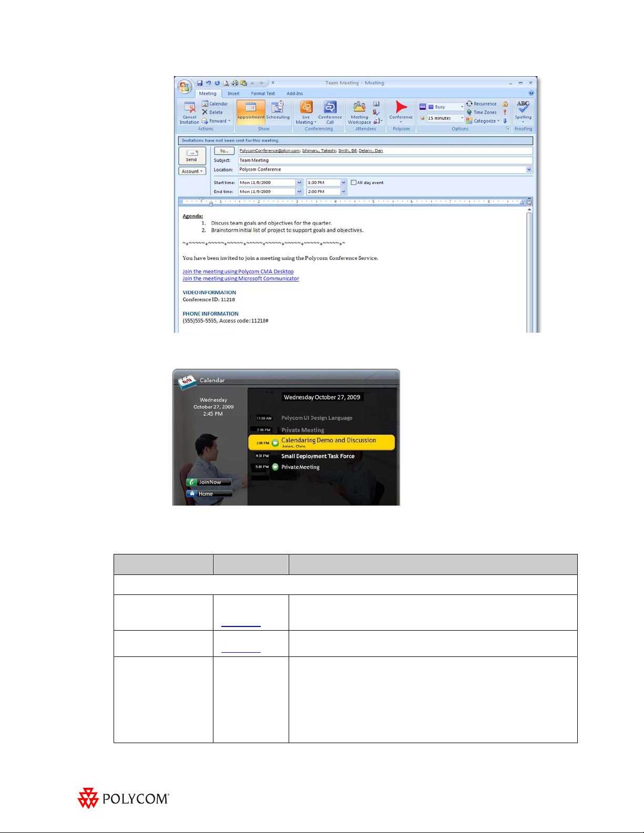Click the Send button
Viewport: 644px width, 833px height.
click(x=192, y=156)
